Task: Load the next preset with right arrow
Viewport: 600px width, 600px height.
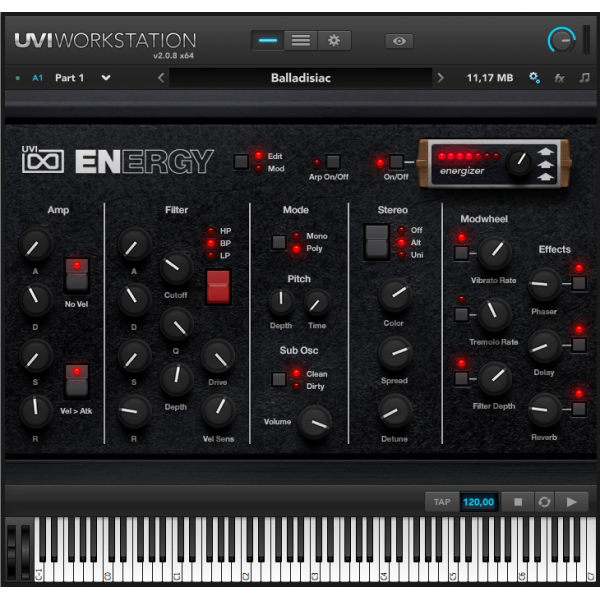Action: pos(440,78)
